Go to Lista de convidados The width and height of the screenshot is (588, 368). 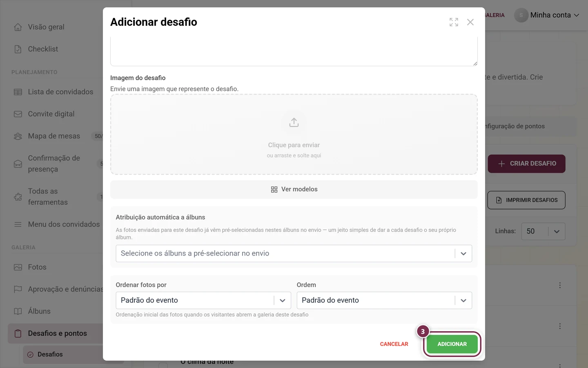60,92
